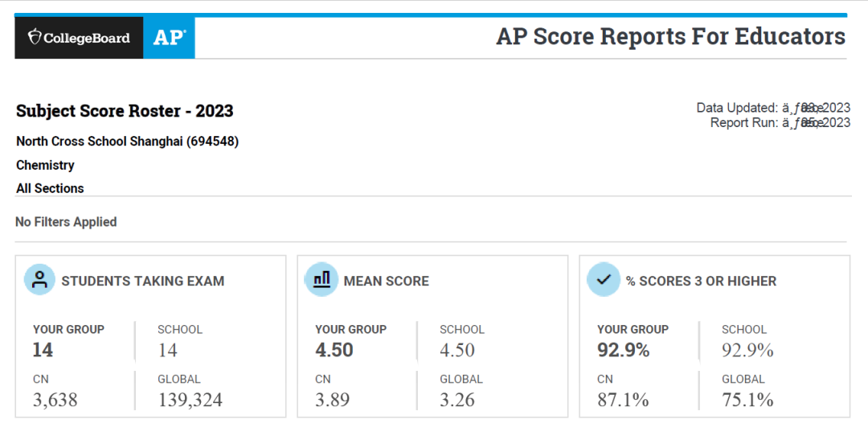Click the checkmark icon for Scores 3 or Higher
Image resolution: width=868 pixels, height=436 pixels.
pos(604,280)
